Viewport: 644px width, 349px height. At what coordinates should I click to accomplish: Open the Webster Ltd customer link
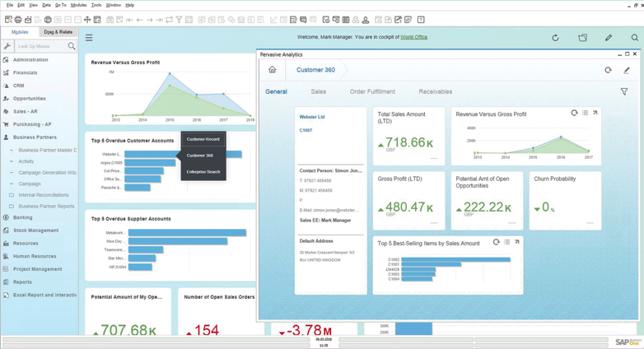coord(312,117)
